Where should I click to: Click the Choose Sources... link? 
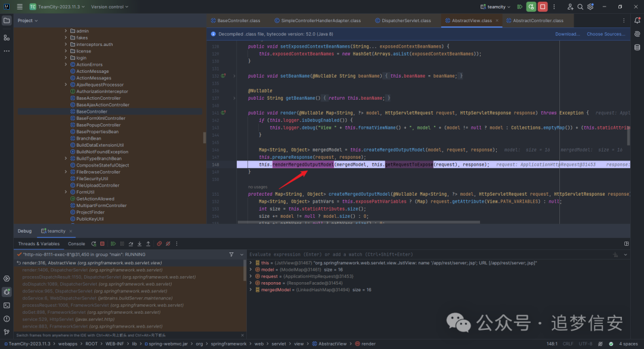[606, 34]
